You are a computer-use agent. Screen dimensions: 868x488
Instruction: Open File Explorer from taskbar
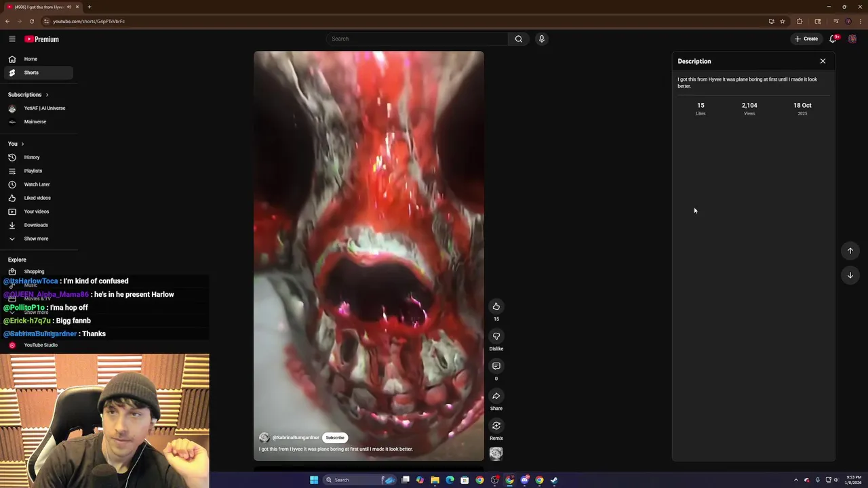[435, 480]
